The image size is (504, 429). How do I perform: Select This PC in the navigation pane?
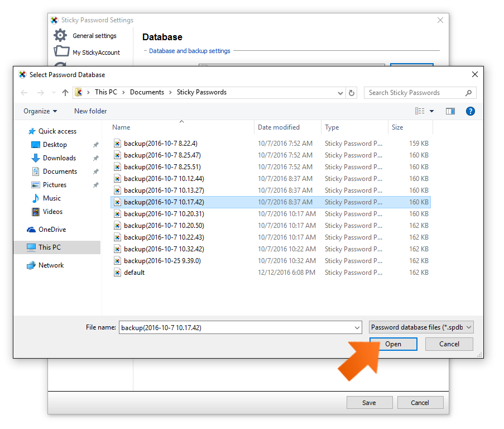coord(57,247)
